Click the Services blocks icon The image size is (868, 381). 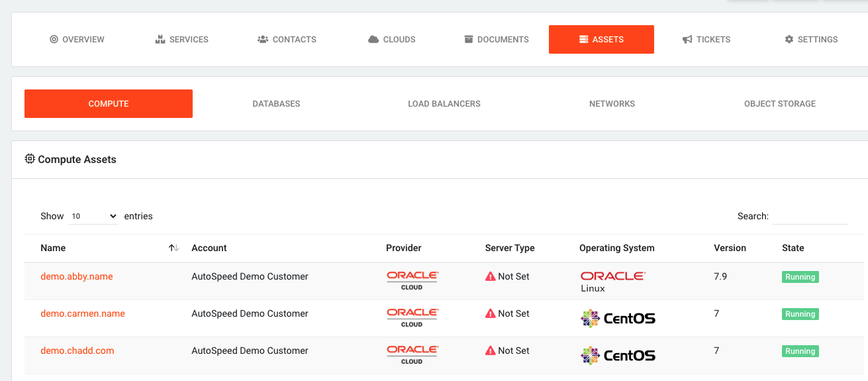160,39
